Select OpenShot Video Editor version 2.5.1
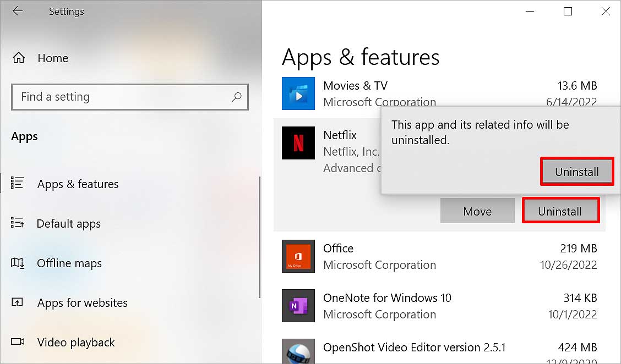621x364 pixels. tap(414, 347)
